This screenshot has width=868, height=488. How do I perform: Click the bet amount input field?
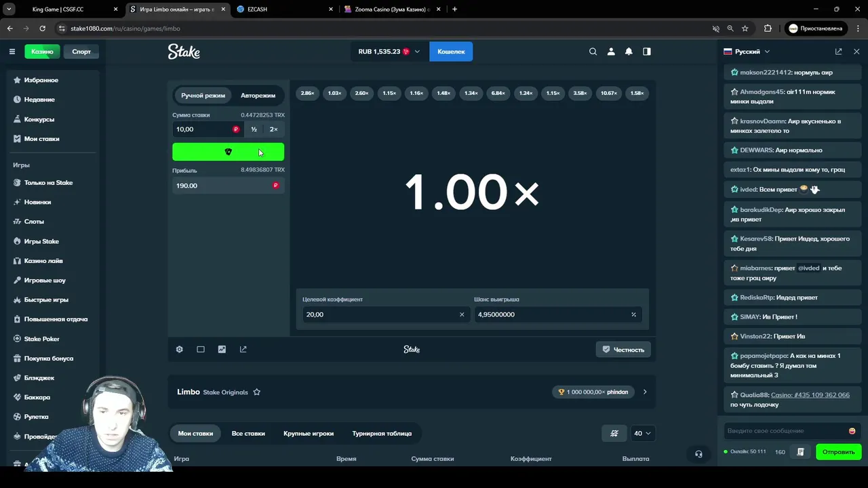[x=206, y=129]
